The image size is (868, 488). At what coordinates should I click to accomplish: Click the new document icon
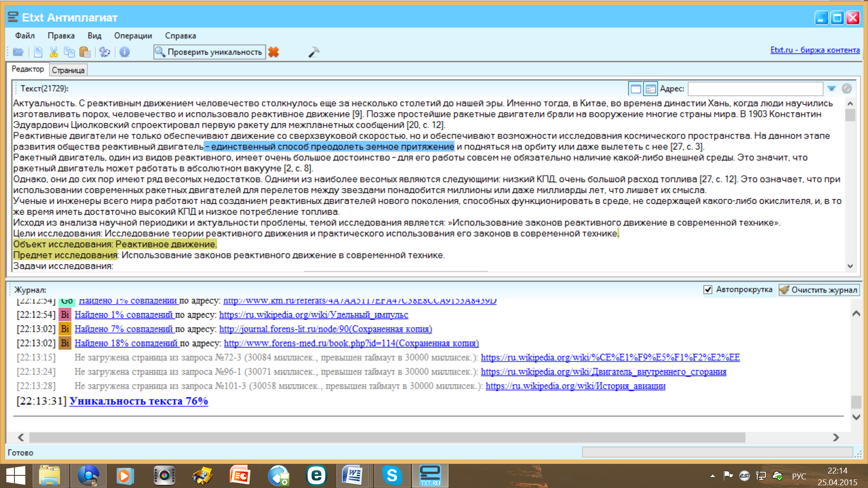[38, 52]
